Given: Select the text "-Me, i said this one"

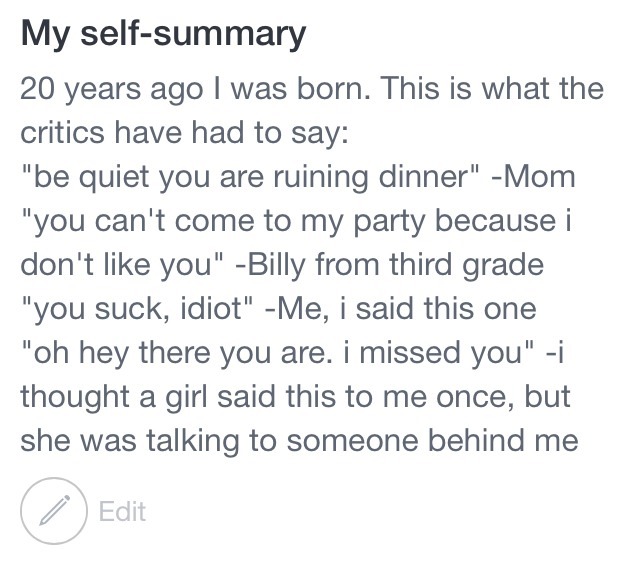Looking at the screenshot, I should pyautogui.click(x=400, y=309).
